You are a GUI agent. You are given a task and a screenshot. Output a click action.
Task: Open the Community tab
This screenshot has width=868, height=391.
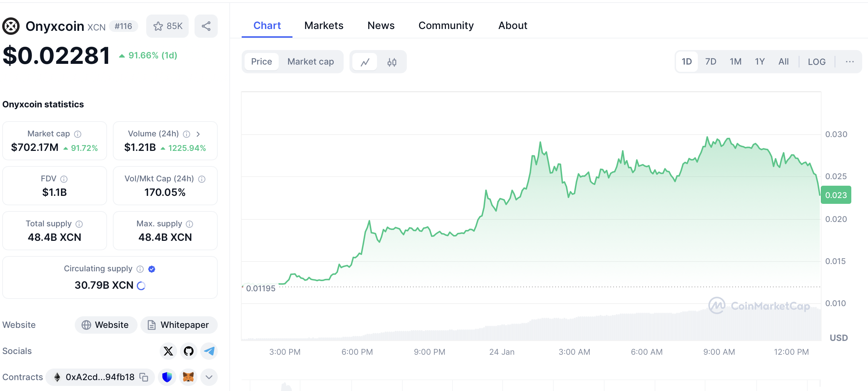pyautogui.click(x=446, y=25)
